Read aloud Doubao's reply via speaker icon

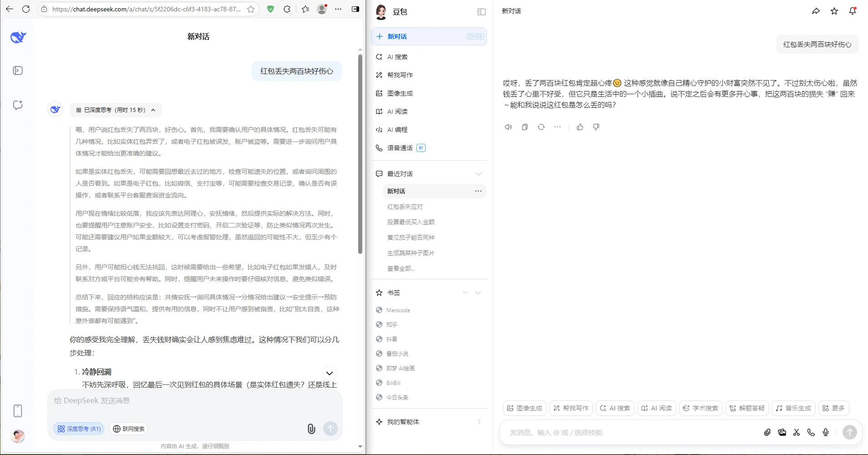point(508,127)
